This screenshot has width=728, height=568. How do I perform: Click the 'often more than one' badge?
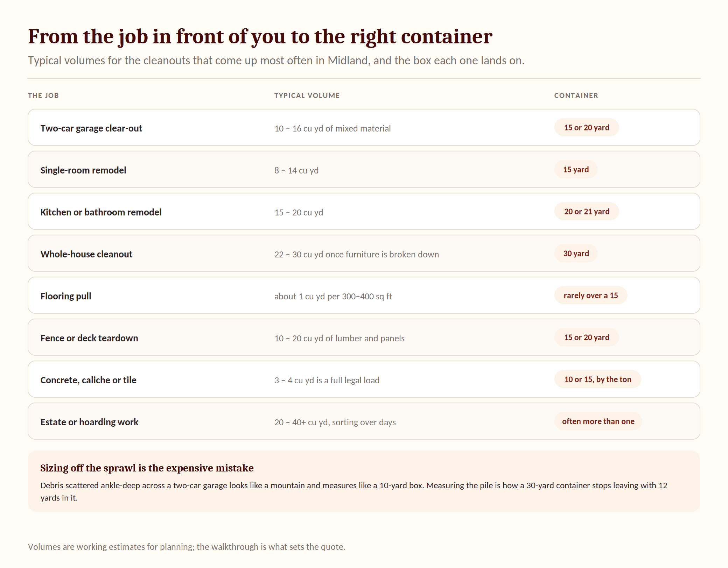click(598, 421)
